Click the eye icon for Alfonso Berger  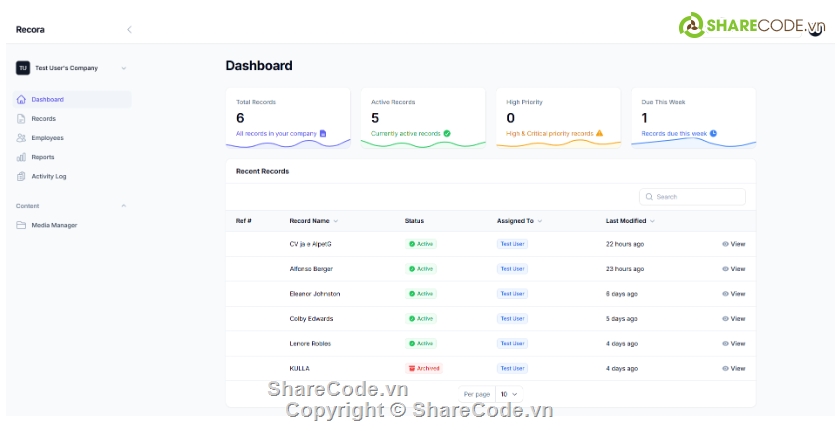click(725, 269)
